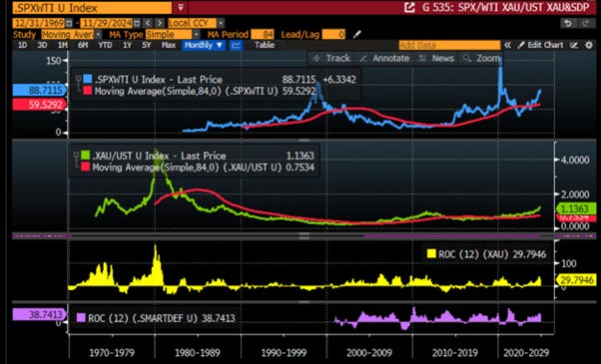The image size is (601, 364).
Task: Show the News overlay on chart
Action: coord(436,58)
